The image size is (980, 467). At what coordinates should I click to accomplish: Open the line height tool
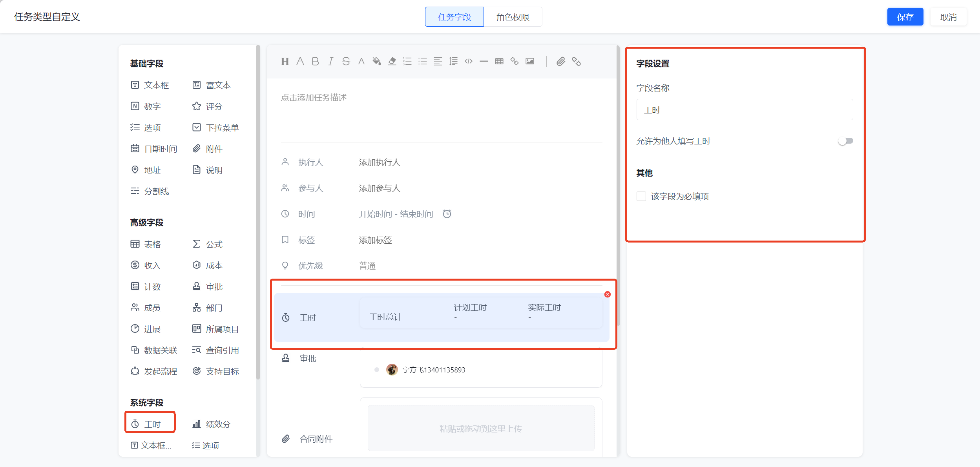click(453, 61)
